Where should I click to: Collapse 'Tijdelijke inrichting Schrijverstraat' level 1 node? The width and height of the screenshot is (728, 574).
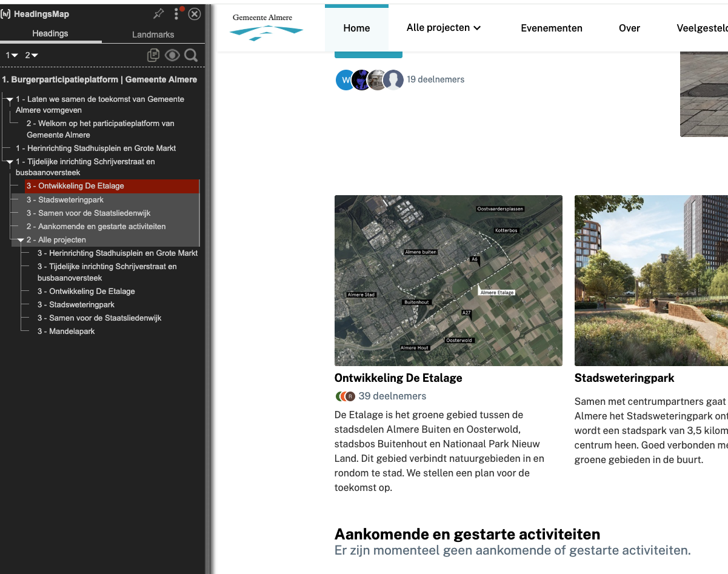(10, 162)
